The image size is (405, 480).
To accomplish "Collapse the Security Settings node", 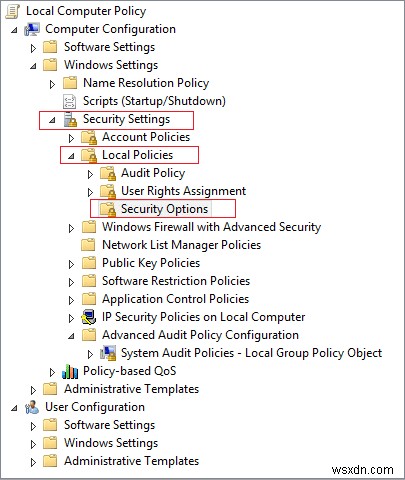I will [x=52, y=120].
